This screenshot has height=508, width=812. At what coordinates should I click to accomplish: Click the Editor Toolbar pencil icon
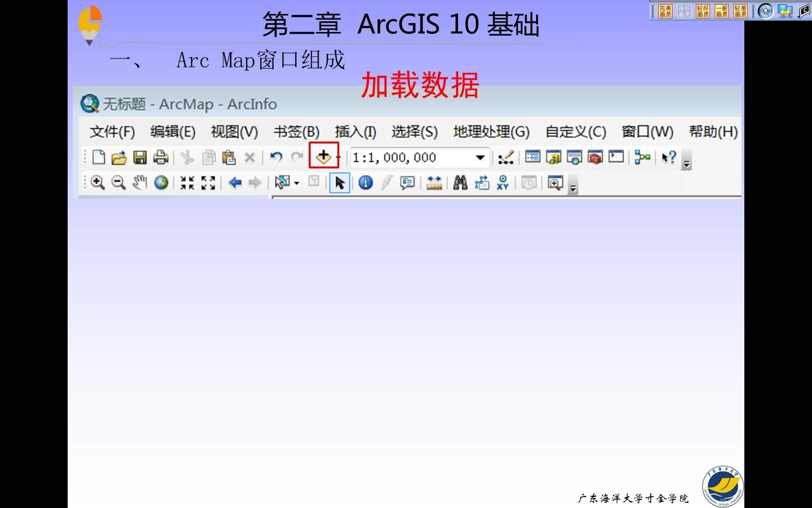[x=505, y=158]
